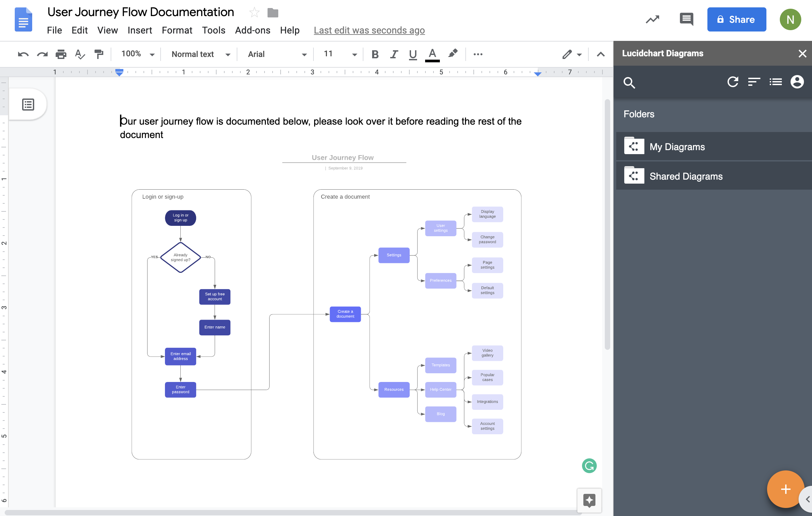The height and width of the screenshot is (516, 812).
Task: Refresh the Lucidchart diagrams list
Action: (733, 82)
